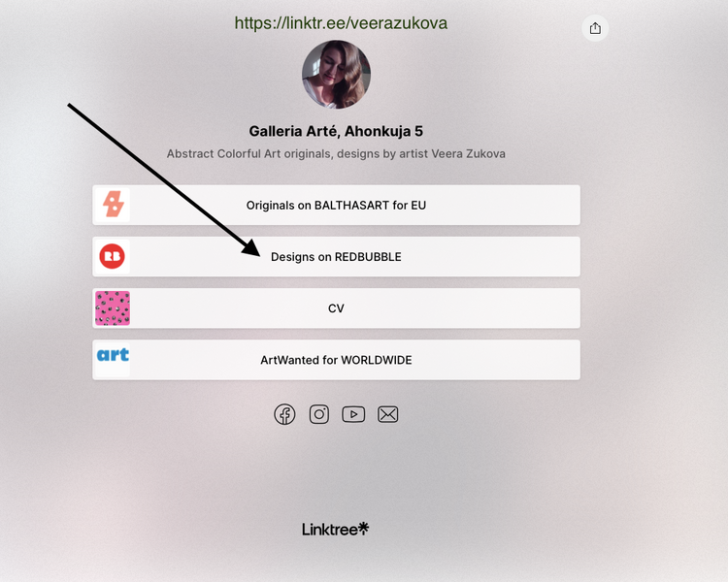The height and width of the screenshot is (582, 728).
Task: Open the YouTube social icon
Action: pyautogui.click(x=353, y=414)
